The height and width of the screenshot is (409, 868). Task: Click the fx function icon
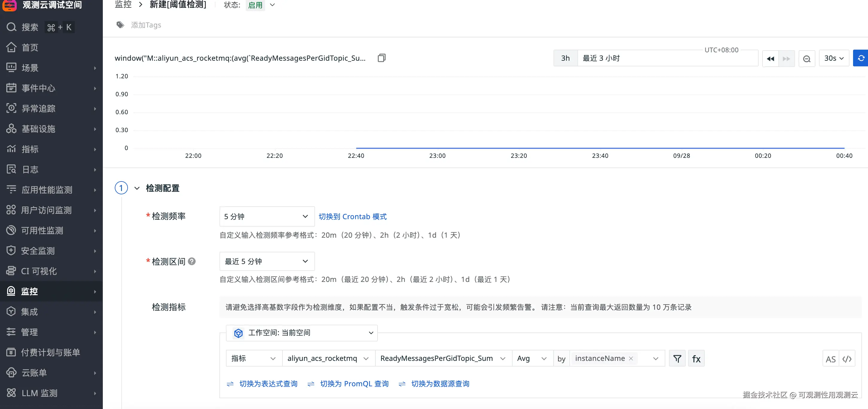pyautogui.click(x=696, y=358)
